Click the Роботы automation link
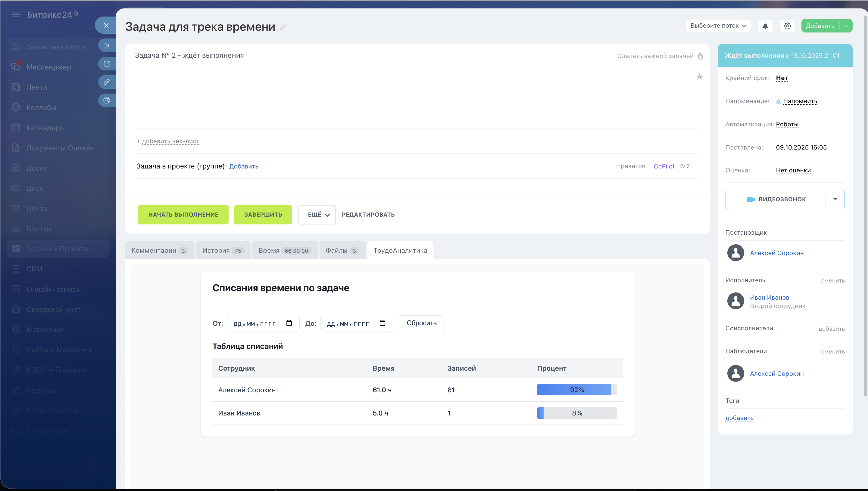Screen dimensions: 868x491 [x=787, y=124]
